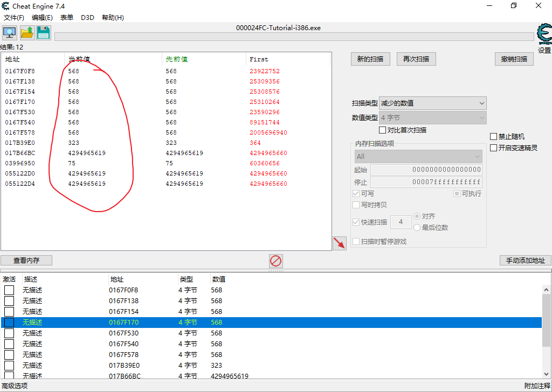Click the 起始 address input field

426,170
